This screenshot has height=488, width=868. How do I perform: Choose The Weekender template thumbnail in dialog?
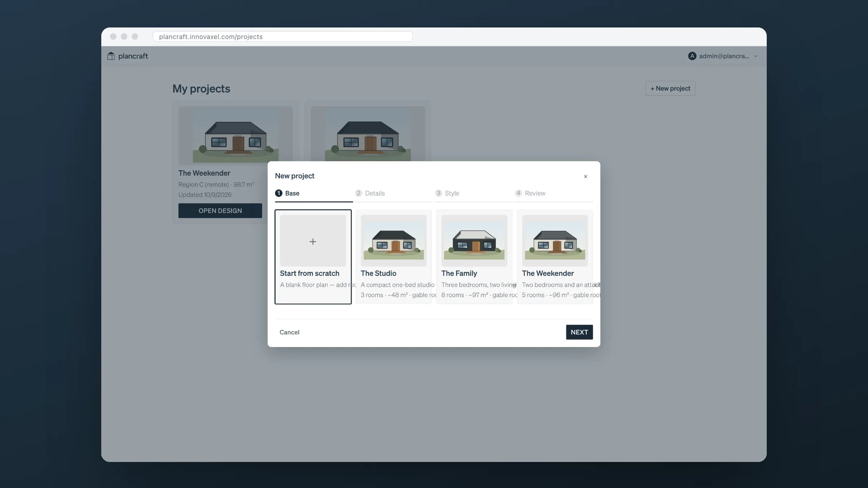555,241
